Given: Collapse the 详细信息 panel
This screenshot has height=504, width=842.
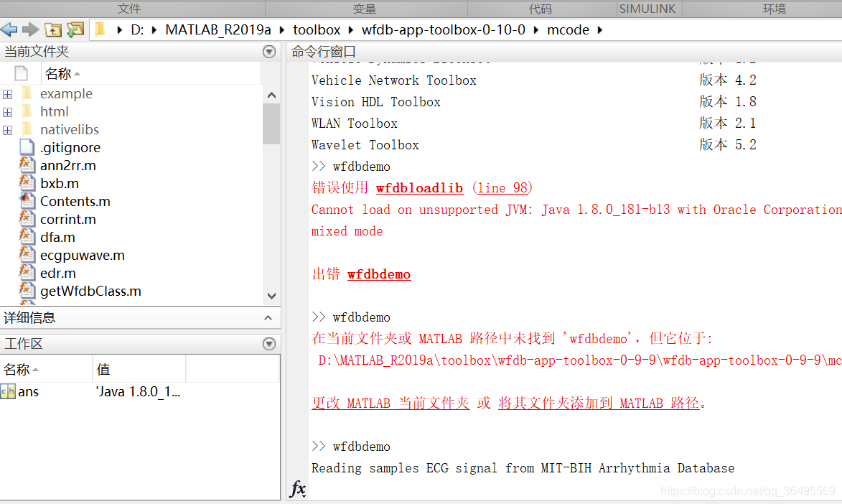Looking at the screenshot, I should pyautogui.click(x=269, y=317).
